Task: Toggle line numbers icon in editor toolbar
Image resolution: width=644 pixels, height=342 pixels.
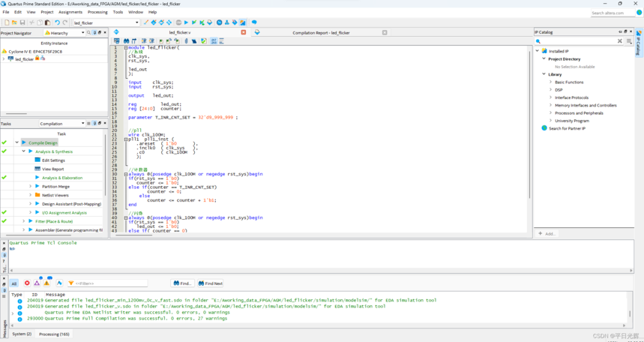Action: 214,41
